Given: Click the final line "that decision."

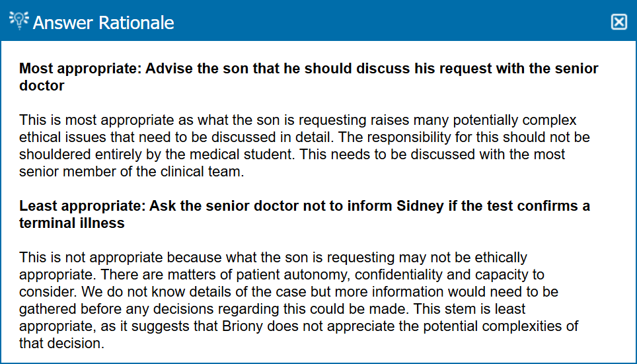Looking at the screenshot, I should point(62,344).
